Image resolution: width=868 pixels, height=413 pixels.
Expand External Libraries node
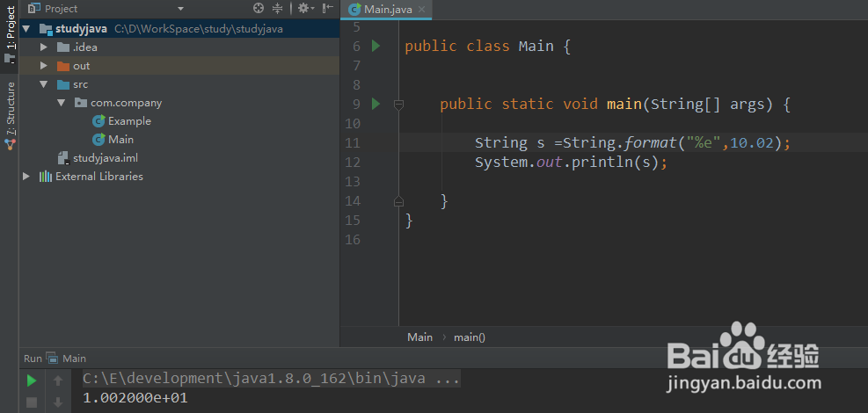coord(26,177)
